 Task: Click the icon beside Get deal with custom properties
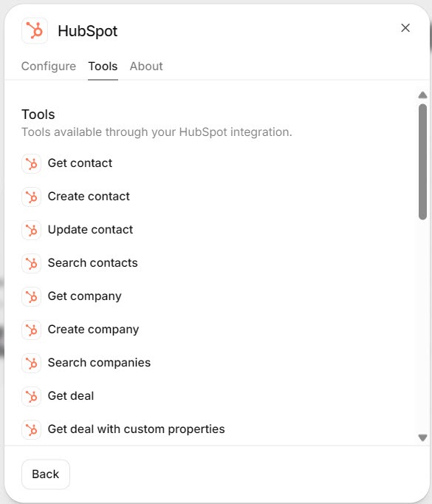click(x=32, y=429)
